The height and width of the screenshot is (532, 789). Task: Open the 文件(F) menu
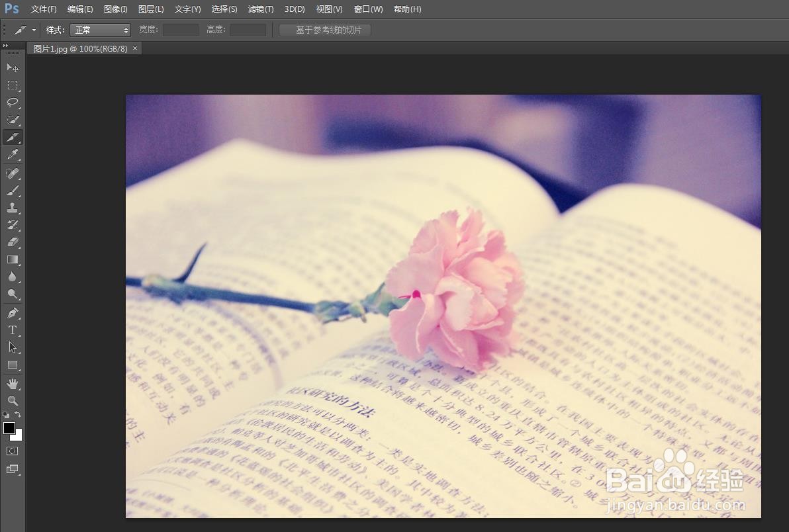click(x=43, y=9)
